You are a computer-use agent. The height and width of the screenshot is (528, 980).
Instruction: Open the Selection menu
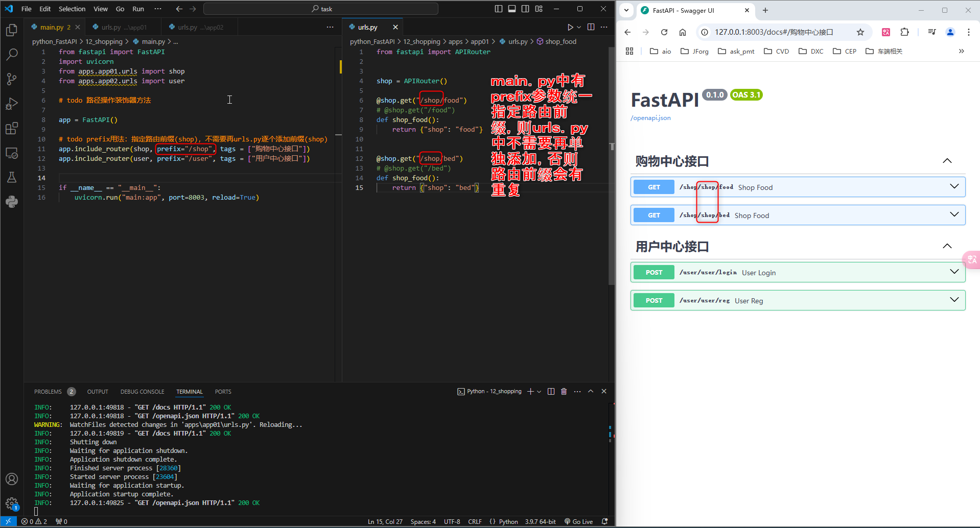click(72, 9)
